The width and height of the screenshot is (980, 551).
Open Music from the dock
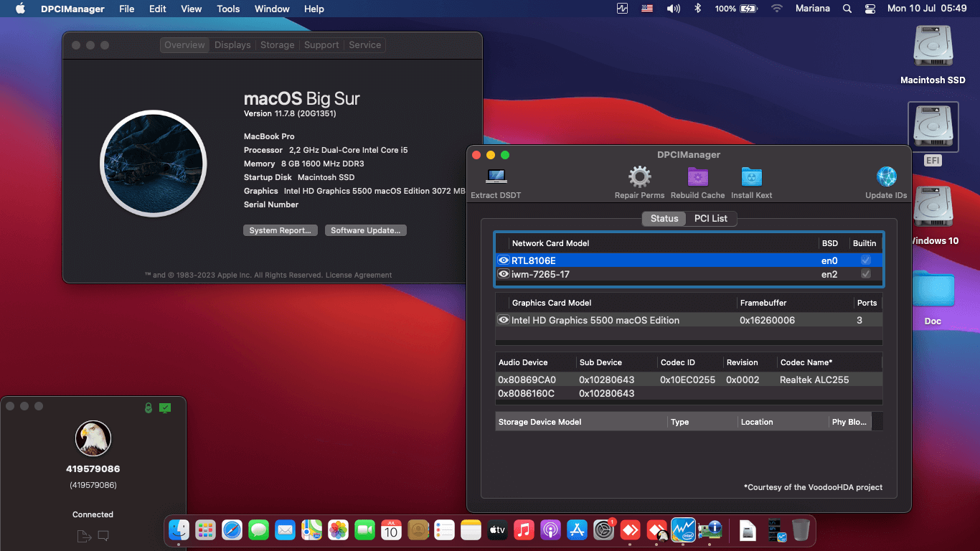(524, 530)
